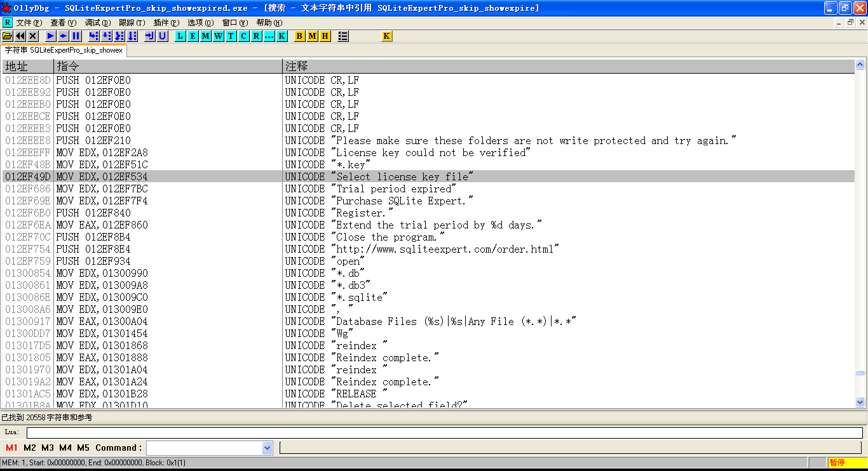Open the 文件(F) menu
Image resolution: width=868 pixels, height=471 pixels.
coord(29,23)
